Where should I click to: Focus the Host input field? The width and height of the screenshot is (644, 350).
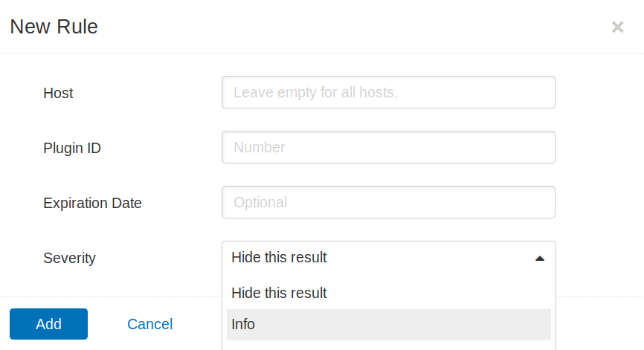pos(388,92)
